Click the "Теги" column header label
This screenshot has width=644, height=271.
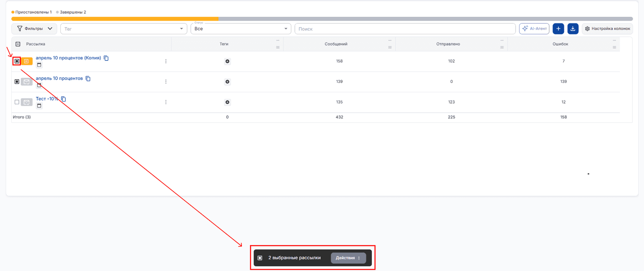point(224,44)
